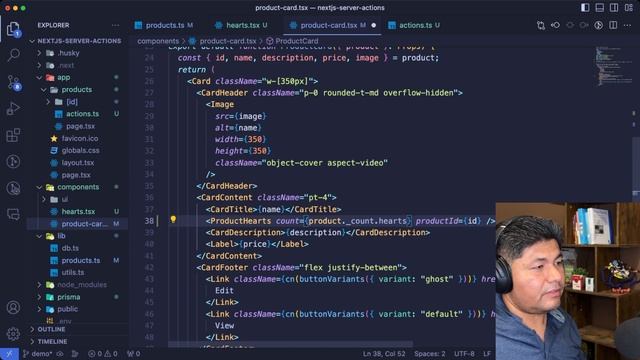
Task: Open Explorer views and more actions menu
Action: 116,25
